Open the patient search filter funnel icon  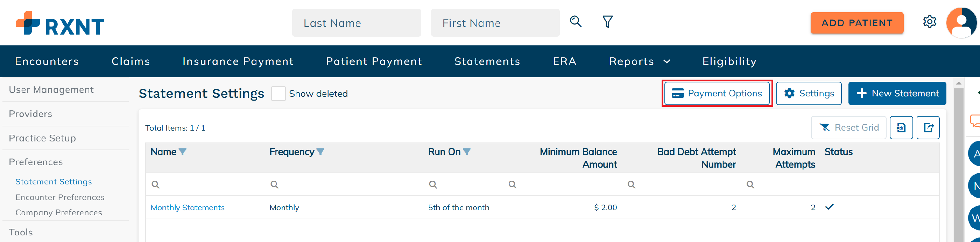click(x=607, y=22)
